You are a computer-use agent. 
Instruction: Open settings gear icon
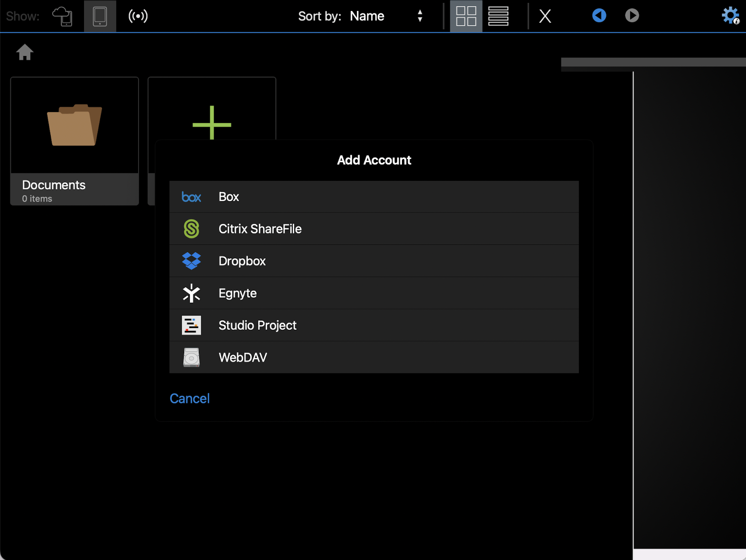[730, 16]
